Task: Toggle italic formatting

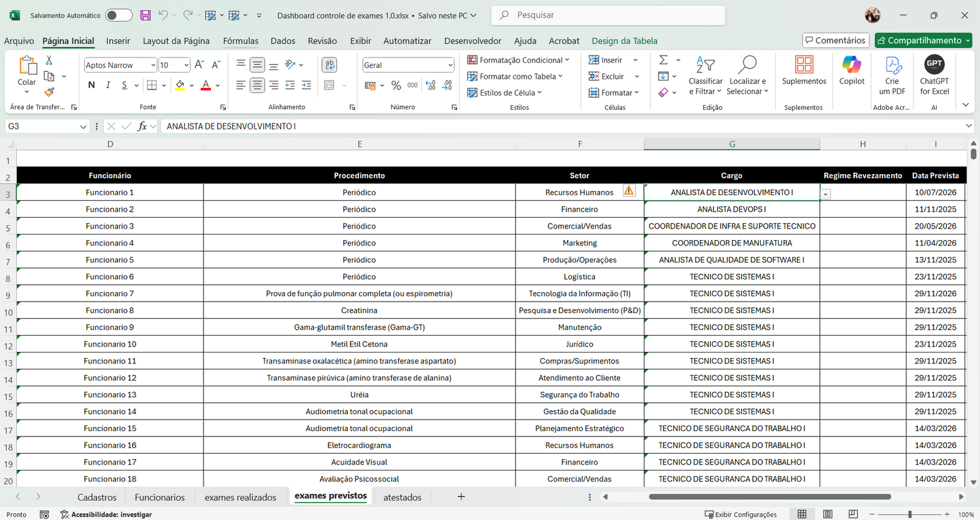Action: coord(107,85)
